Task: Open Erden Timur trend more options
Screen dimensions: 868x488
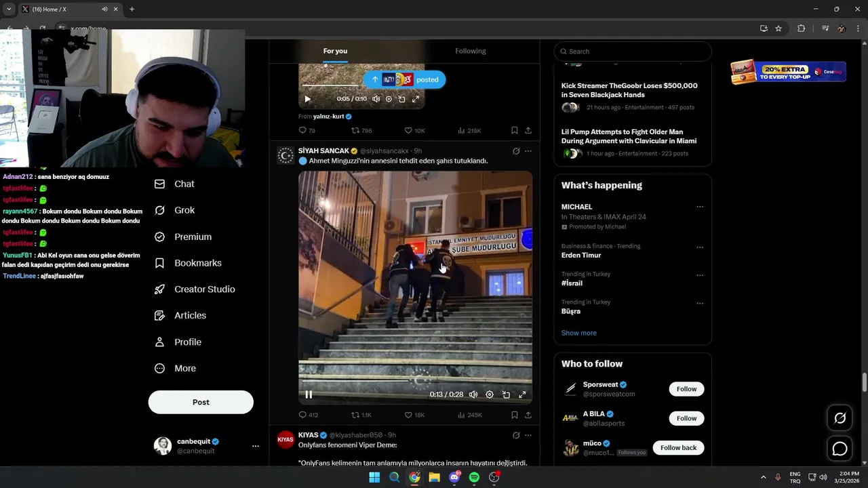Action: [700, 247]
